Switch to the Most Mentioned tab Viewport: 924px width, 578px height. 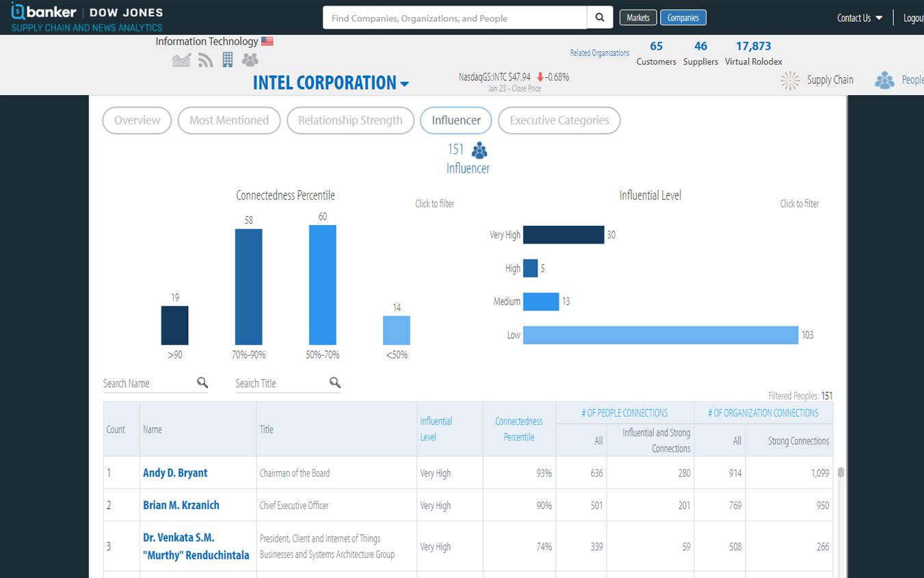point(229,120)
